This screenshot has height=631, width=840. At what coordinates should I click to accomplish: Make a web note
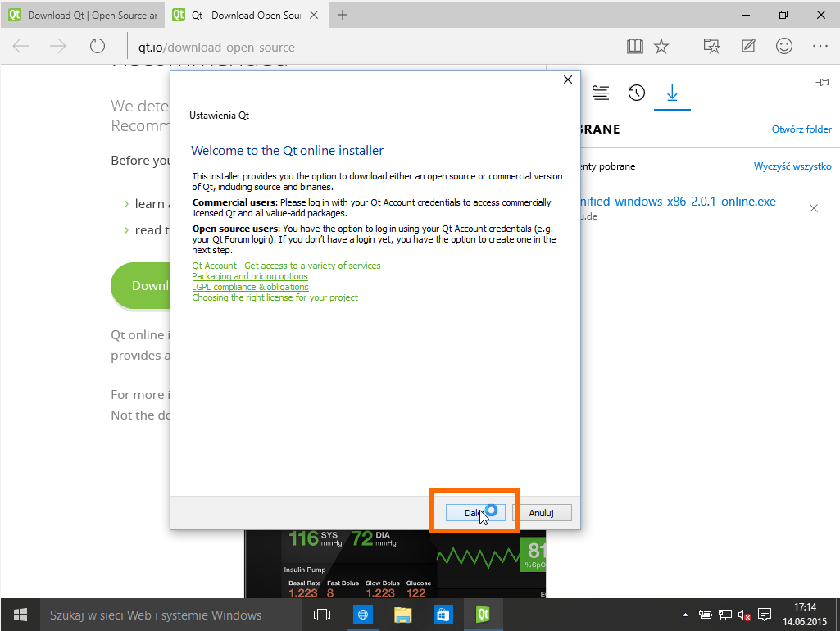click(748, 46)
